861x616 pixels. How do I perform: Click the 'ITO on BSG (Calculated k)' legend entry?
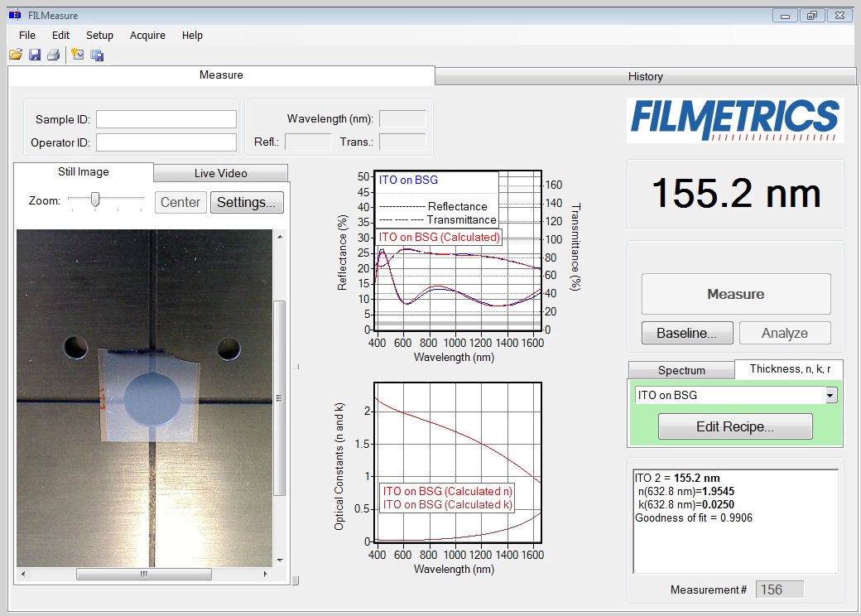coord(448,504)
